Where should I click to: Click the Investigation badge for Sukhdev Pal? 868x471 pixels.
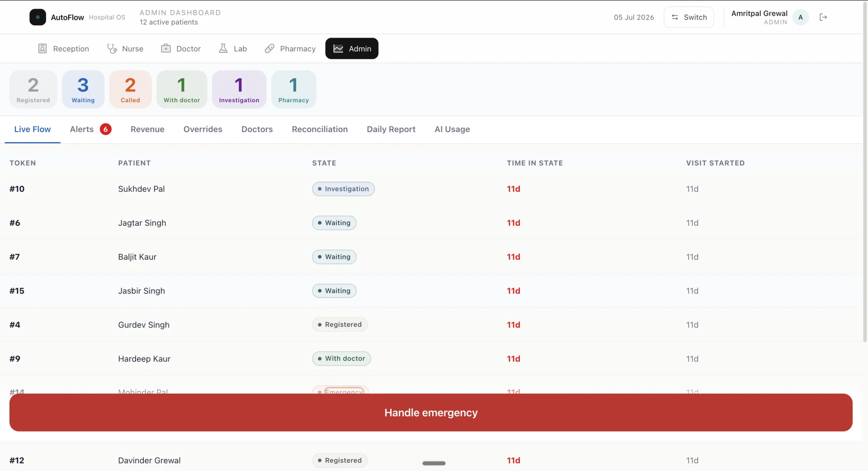[343, 189]
